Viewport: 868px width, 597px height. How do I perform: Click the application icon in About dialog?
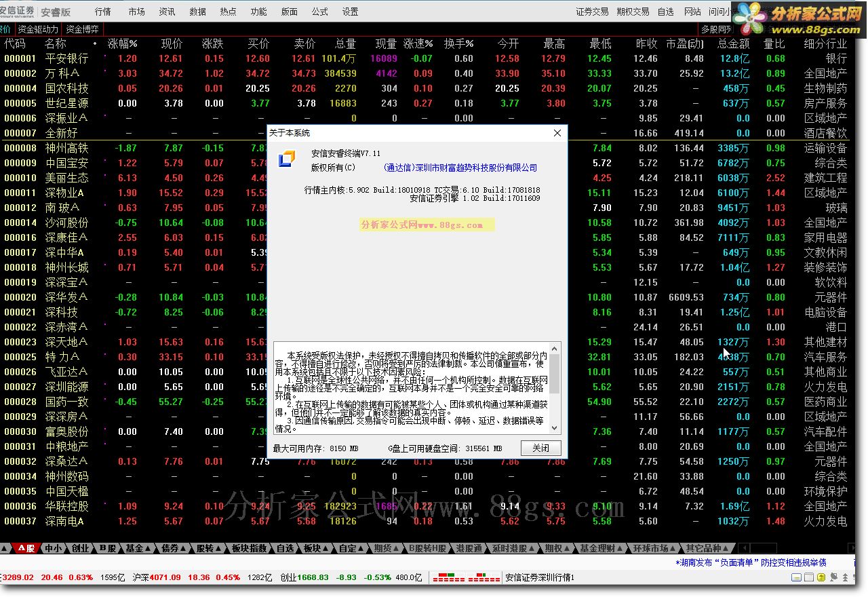(287, 159)
